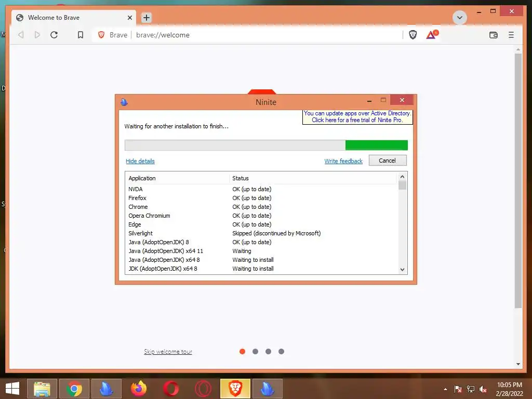This screenshot has height=399, width=532.
Task: Go forward in Brave browser
Action: tap(37, 35)
